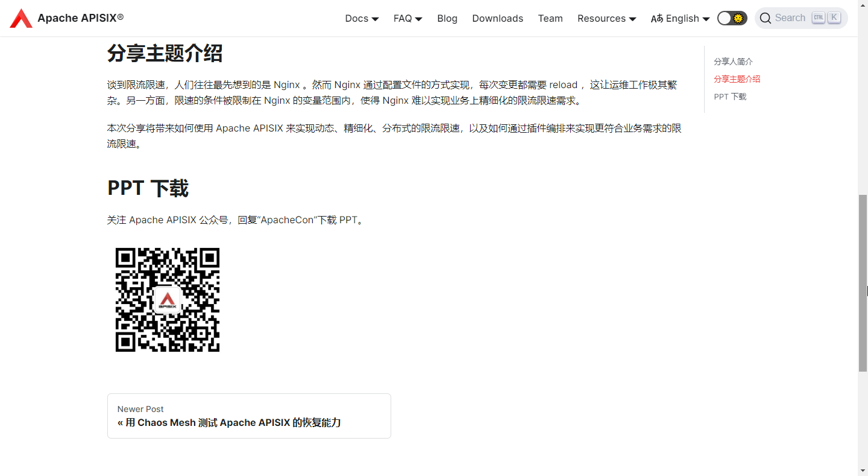Expand the Docs dropdown menu
The width and height of the screenshot is (868, 476).
pos(362,19)
